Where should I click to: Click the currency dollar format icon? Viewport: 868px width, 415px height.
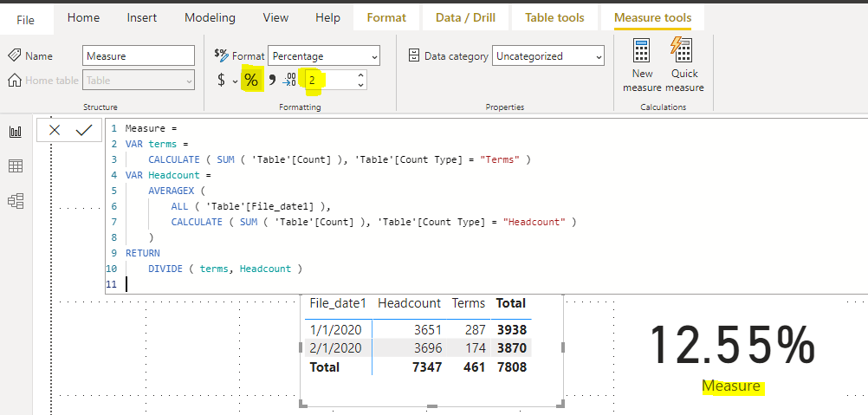tap(222, 81)
